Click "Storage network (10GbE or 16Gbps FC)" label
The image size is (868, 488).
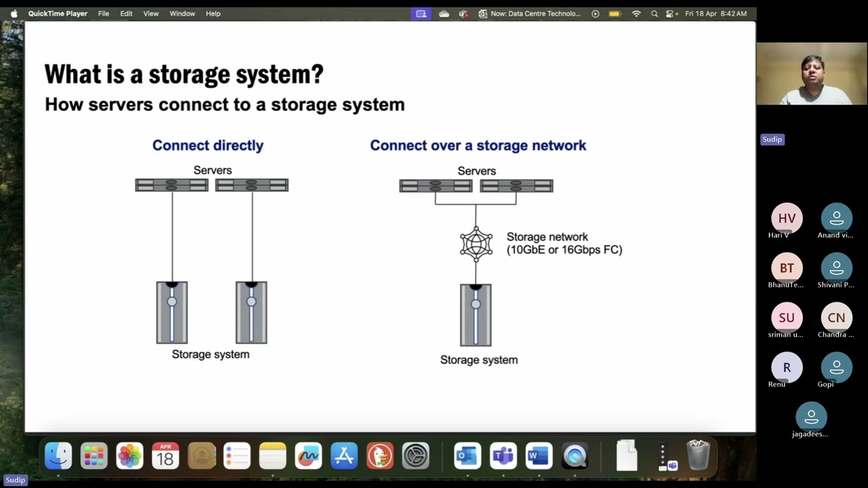[564, 243]
